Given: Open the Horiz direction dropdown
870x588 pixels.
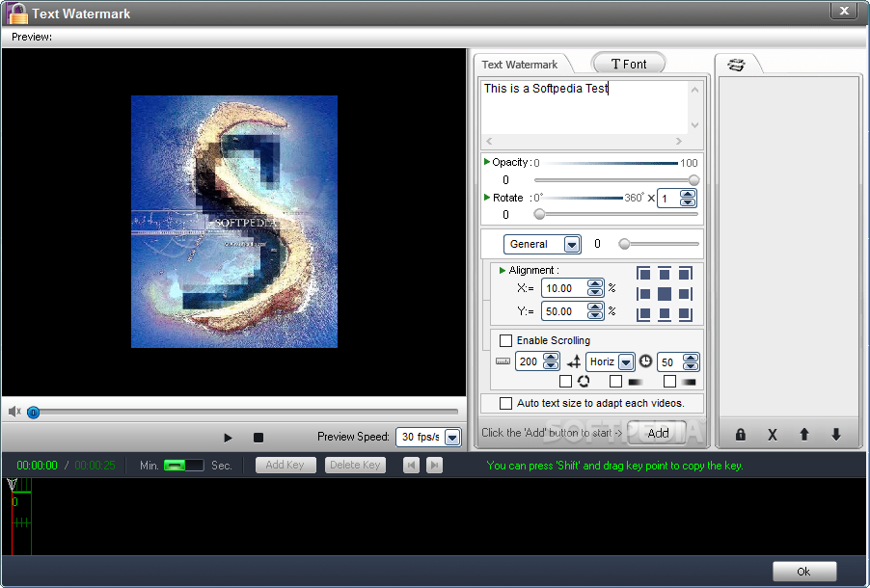Looking at the screenshot, I should tap(626, 362).
